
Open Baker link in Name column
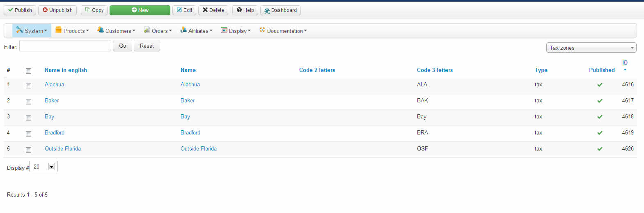pos(188,100)
